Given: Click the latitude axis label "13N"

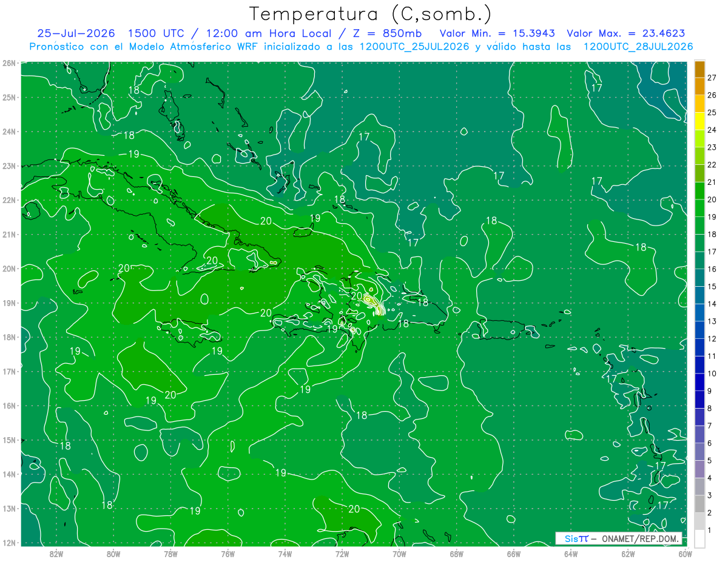Looking at the screenshot, I should (x=9, y=509).
